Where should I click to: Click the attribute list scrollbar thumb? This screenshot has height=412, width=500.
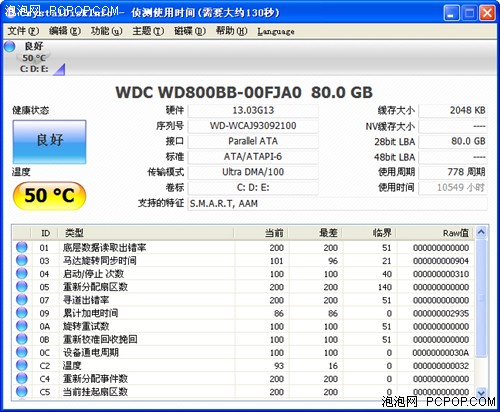[x=481, y=298]
